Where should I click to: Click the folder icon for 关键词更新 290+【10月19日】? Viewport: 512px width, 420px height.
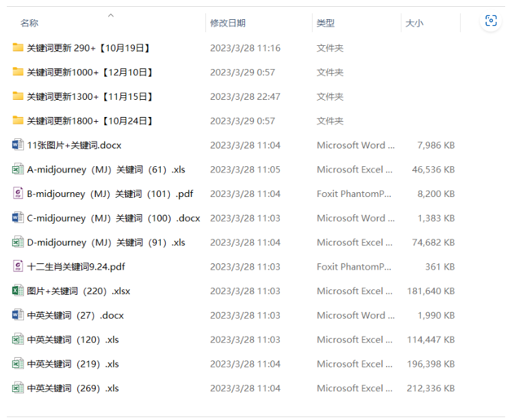click(x=18, y=48)
